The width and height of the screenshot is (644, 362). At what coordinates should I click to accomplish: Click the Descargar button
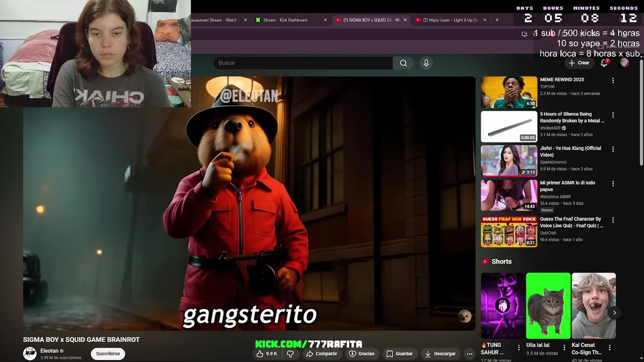click(440, 354)
